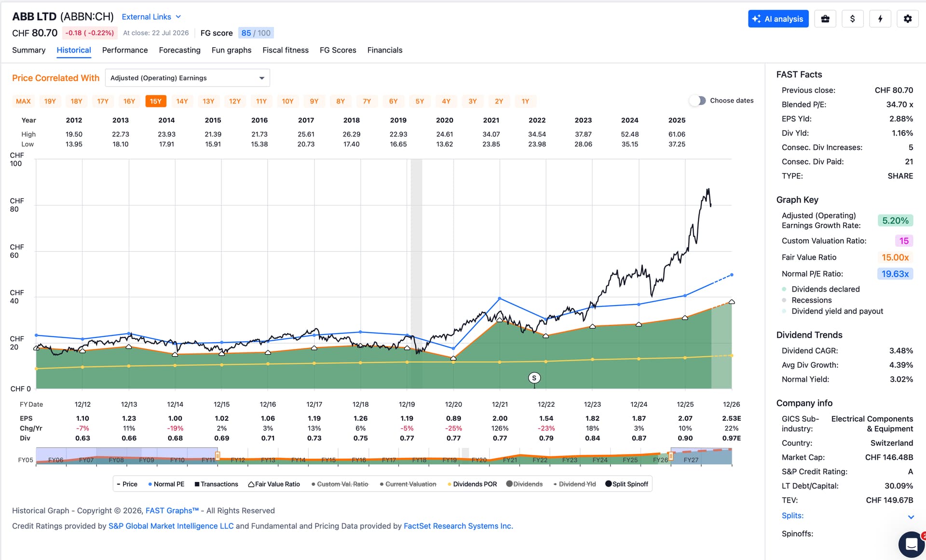
Task: Click FY27 on the timeline strip
Action: 691,460
